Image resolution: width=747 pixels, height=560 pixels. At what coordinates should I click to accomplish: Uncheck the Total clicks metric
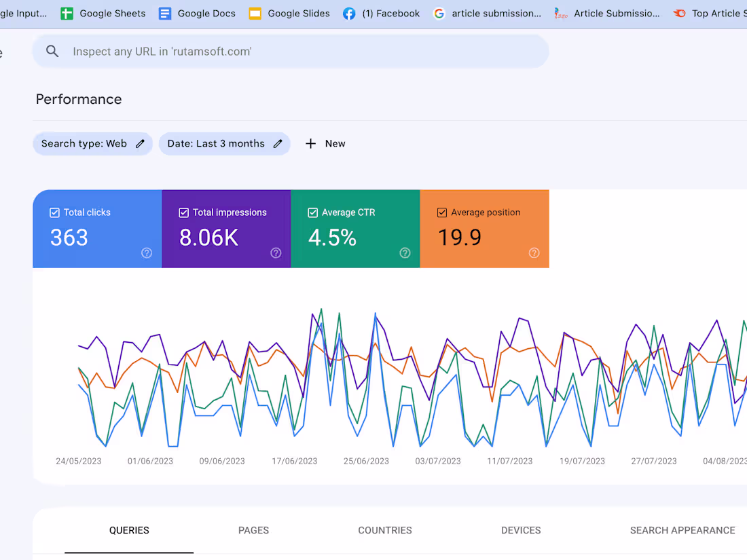[x=54, y=212]
